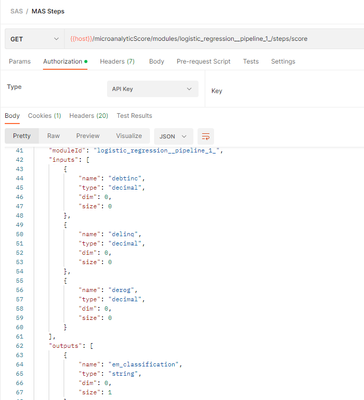
Task: Click the moduleId value on line 41
Action: click(x=158, y=151)
